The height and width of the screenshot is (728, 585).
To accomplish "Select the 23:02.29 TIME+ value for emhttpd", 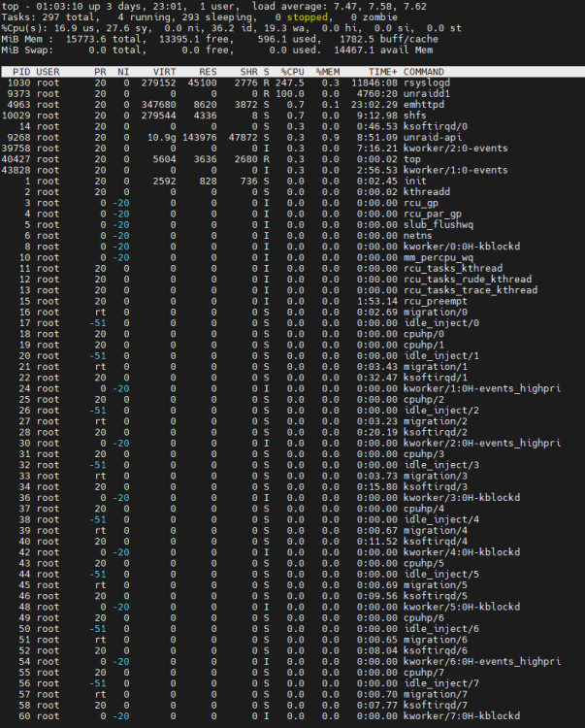I will click(374, 105).
